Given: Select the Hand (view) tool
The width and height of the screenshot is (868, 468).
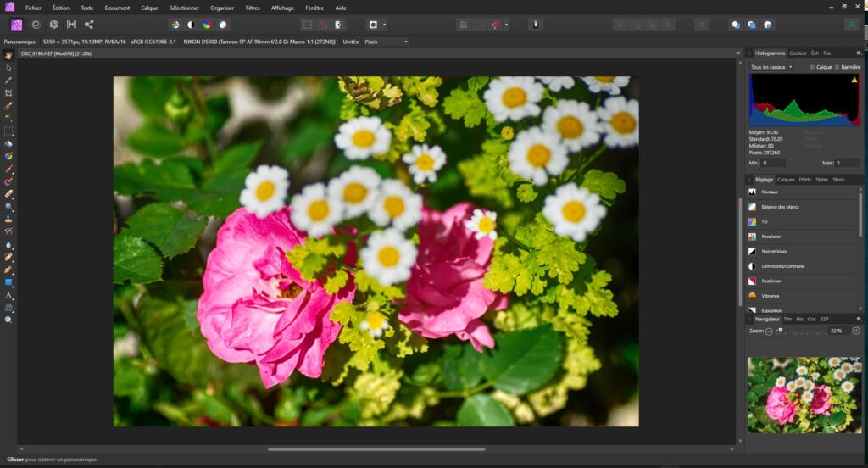Looking at the screenshot, I should [8, 54].
